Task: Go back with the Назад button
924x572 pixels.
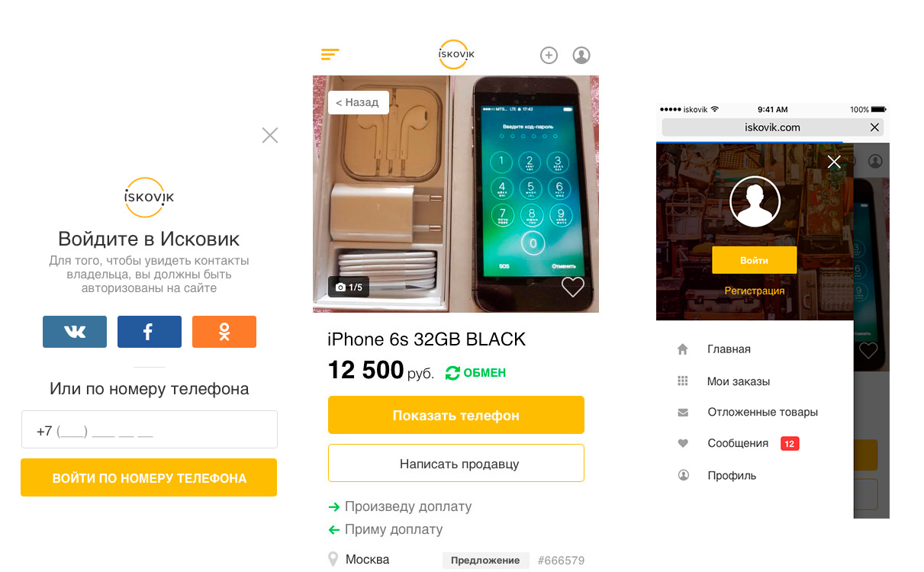Action: (x=359, y=102)
